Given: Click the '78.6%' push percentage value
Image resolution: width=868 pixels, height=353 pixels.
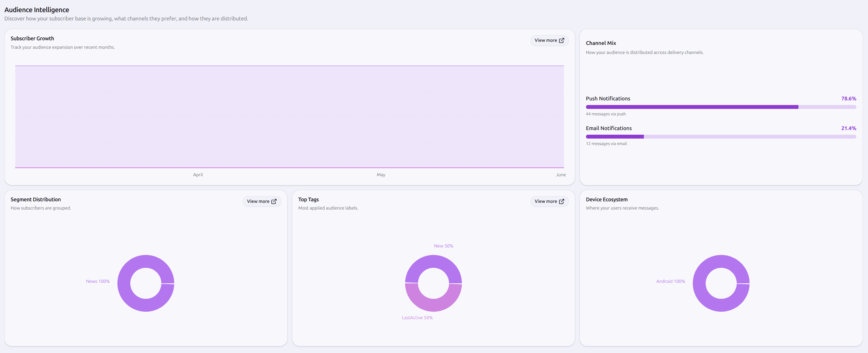Looking at the screenshot, I should (x=848, y=99).
